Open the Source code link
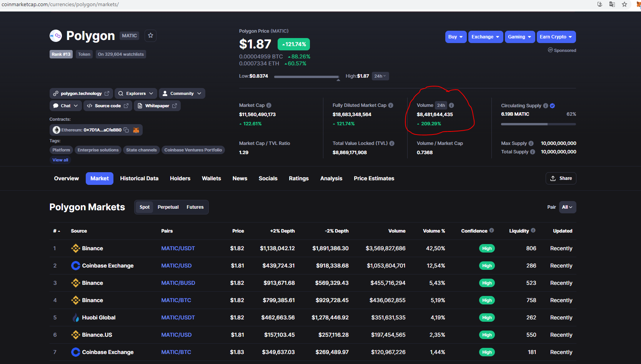The width and height of the screenshot is (641, 364). [x=108, y=106]
